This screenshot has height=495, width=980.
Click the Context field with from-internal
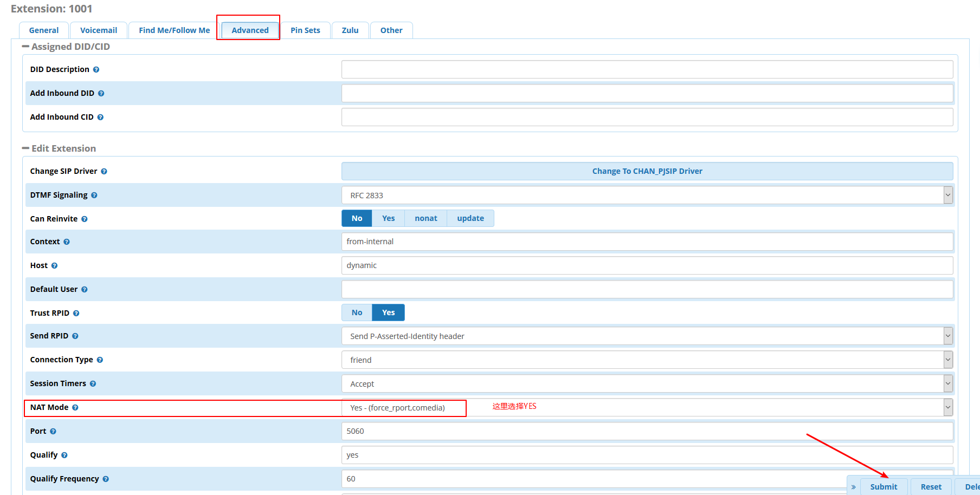point(647,242)
